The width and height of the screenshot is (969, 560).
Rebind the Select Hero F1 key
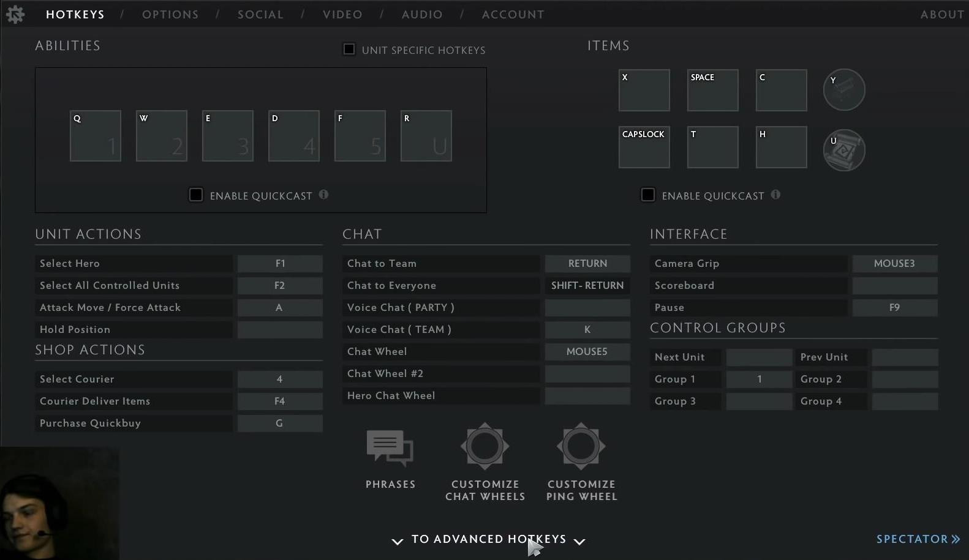tap(280, 263)
